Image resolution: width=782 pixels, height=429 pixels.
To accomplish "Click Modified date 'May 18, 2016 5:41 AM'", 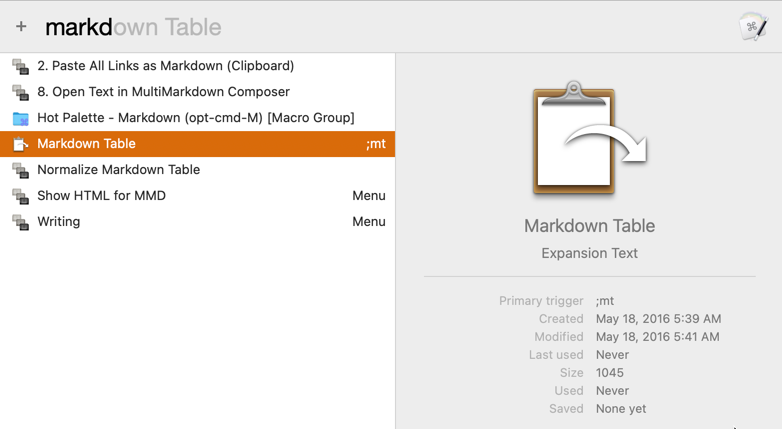I will [x=658, y=337].
